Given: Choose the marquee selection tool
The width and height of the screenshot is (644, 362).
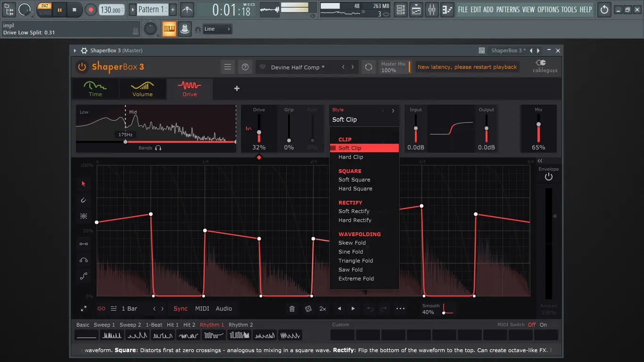Looking at the screenshot, I should click(83, 216).
